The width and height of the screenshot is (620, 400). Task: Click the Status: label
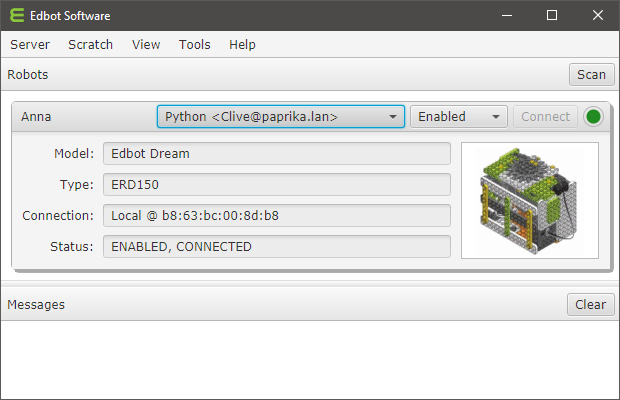pos(72,247)
